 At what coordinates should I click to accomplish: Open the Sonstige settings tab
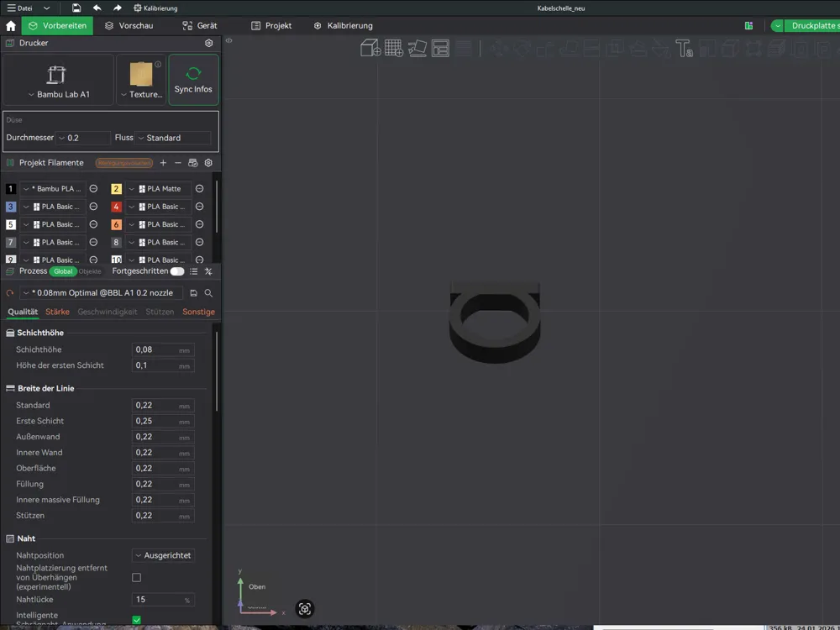(x=198, y=312)
